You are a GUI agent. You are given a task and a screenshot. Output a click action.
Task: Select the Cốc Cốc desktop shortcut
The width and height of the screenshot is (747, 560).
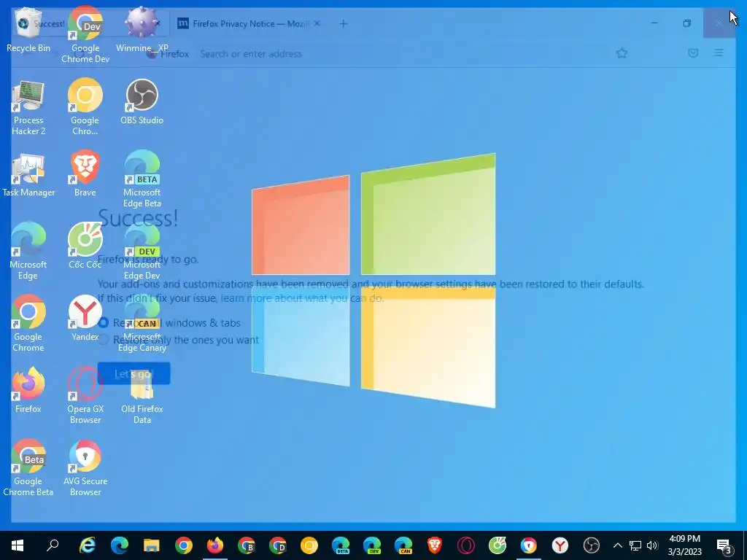tap(85, 246)
